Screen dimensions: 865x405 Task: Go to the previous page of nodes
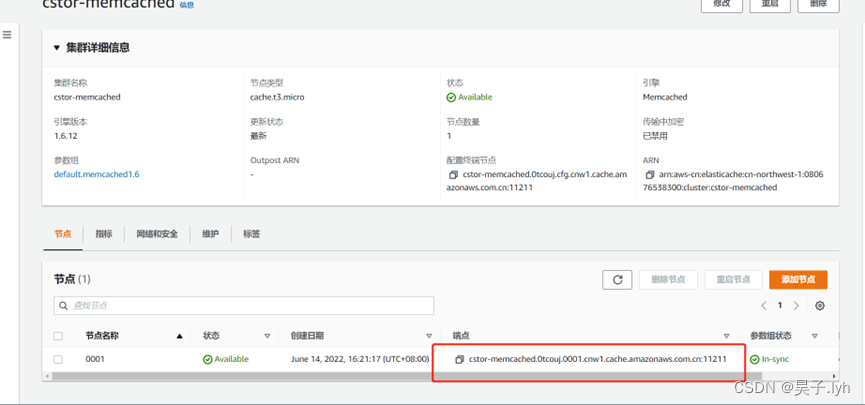(764, 306)
